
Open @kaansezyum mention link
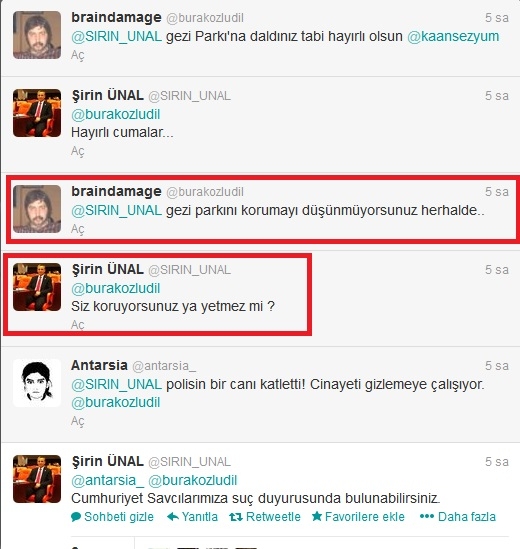(x=453, y=36)
